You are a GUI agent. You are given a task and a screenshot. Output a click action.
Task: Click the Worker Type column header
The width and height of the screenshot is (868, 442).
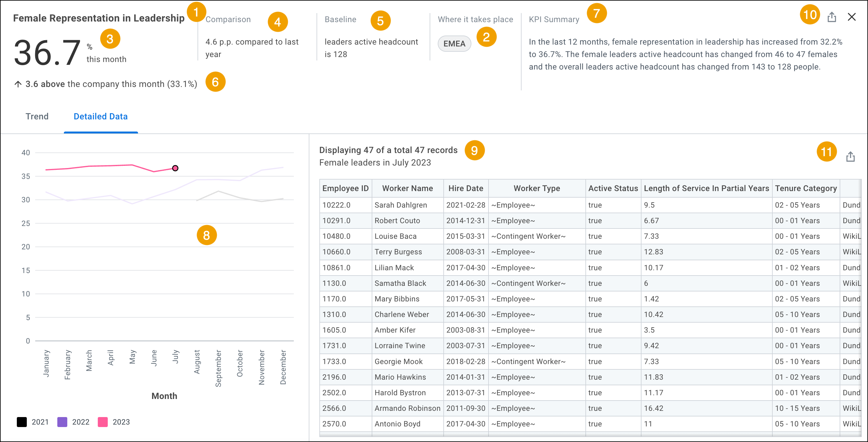(x=537, y=188)
